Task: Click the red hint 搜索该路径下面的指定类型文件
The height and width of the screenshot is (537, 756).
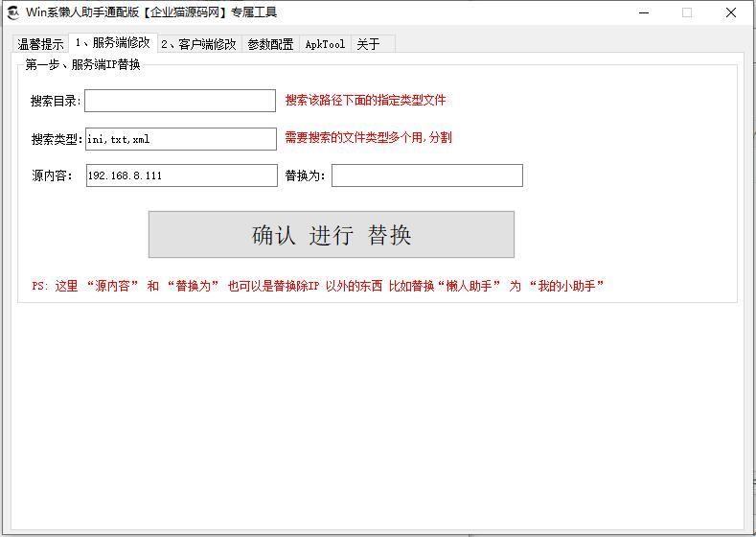Action: 365,101
